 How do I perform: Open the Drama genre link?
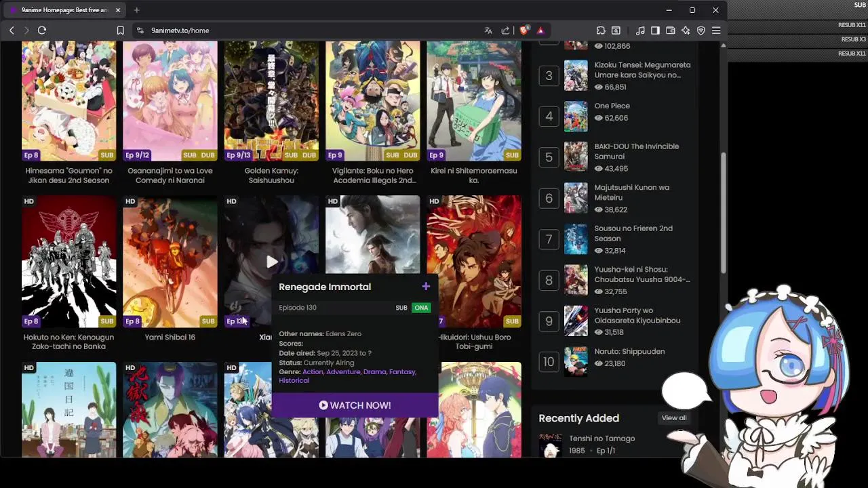374,371
